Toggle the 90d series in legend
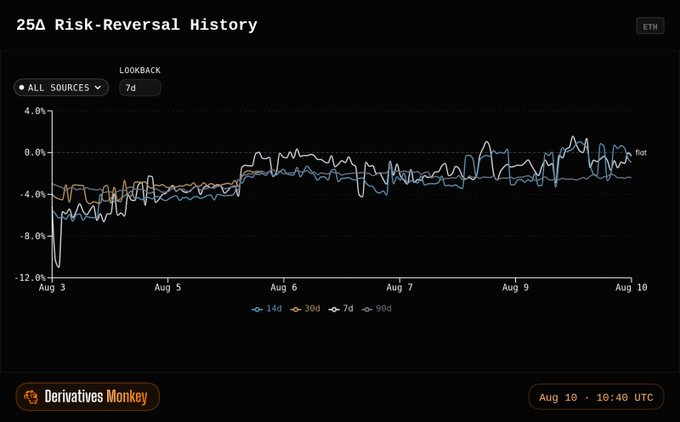 (x=376, y=309)
